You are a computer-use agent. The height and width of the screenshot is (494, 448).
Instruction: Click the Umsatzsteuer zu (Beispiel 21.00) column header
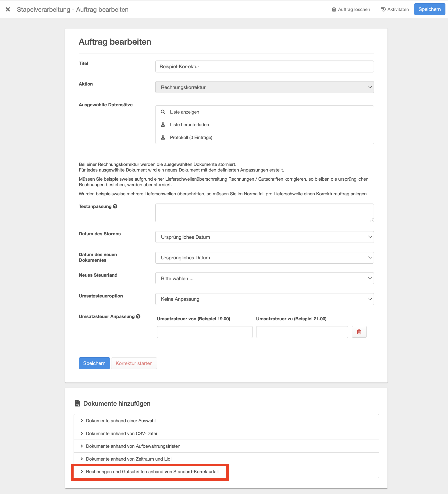pos(291,319)
